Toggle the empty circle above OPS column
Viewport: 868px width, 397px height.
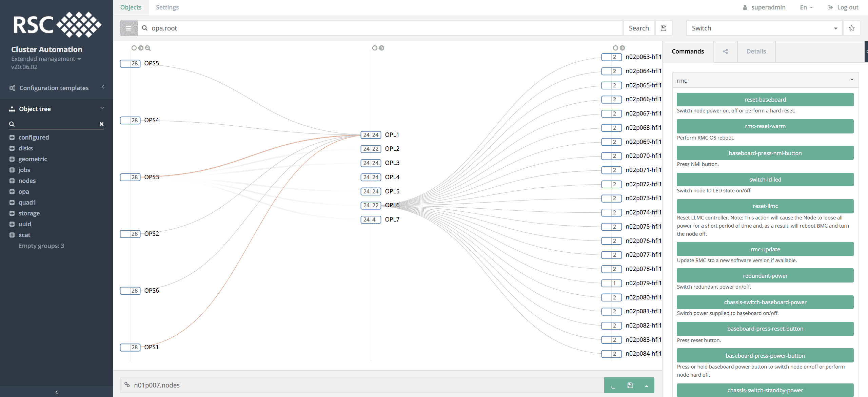(134, 48)
